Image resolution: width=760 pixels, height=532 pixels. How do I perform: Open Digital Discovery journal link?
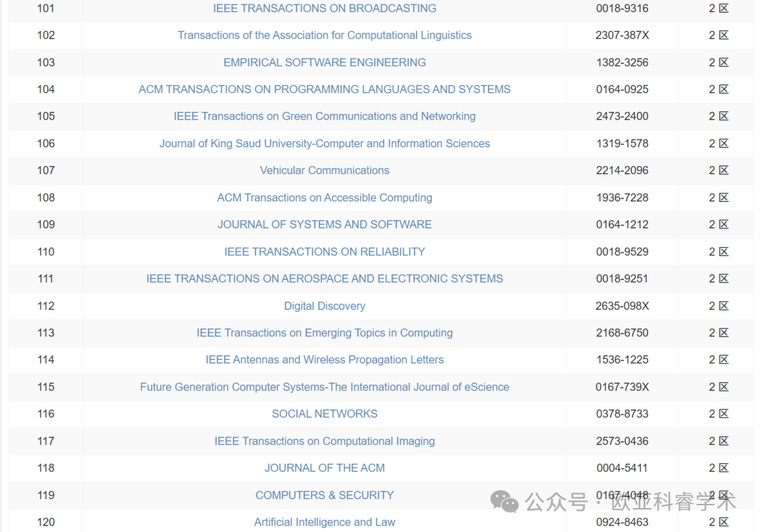point(324,306)
